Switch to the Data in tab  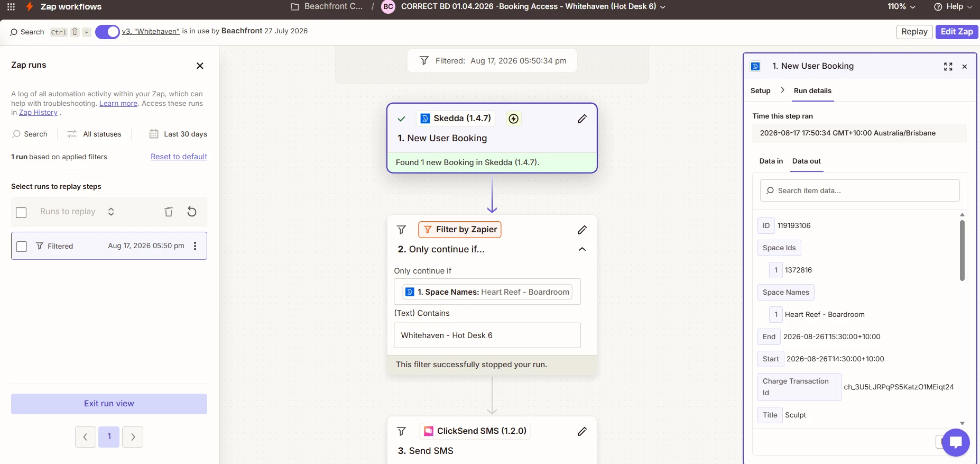click(771, 161)
